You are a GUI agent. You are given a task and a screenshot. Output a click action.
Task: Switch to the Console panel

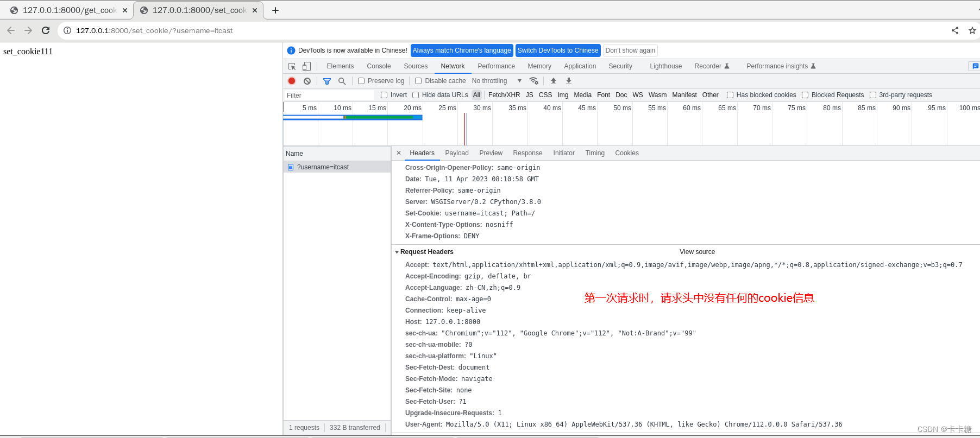point(379,66)
